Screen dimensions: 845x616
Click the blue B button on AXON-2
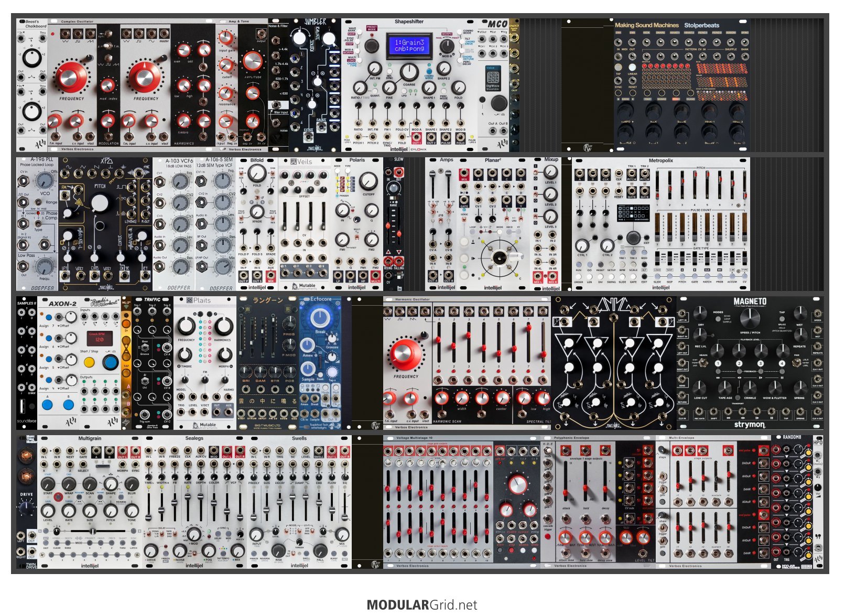tap(68, 404)
